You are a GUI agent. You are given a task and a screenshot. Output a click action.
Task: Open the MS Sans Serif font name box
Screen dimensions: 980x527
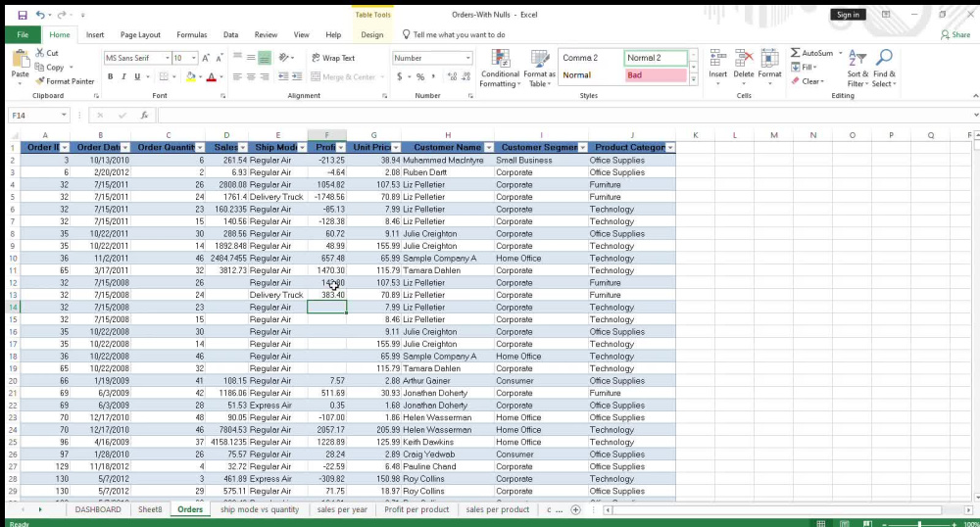[136, 58]
